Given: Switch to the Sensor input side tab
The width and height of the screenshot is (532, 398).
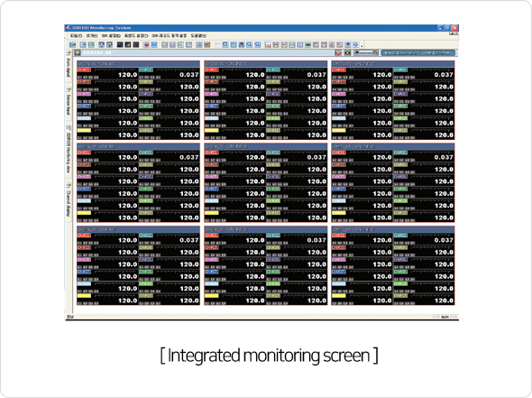Looking at the screenshot, I should click(x=69, y=103).
